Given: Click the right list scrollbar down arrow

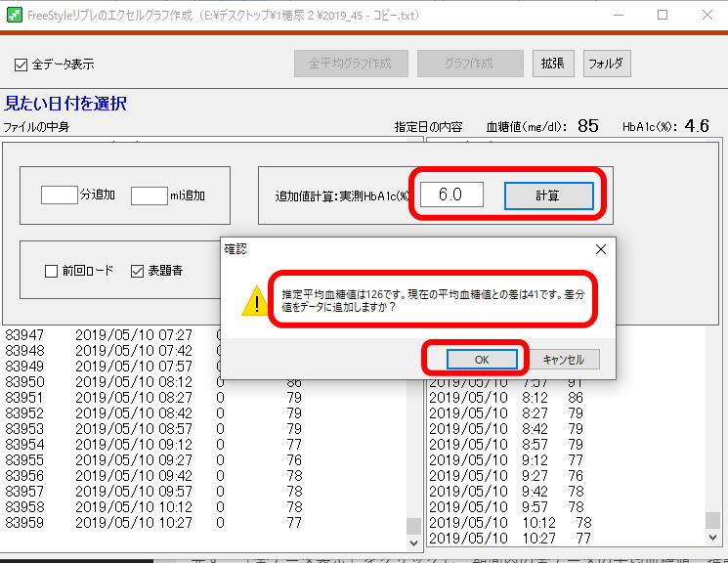Looking at the screenshot, I should (717, 540).
